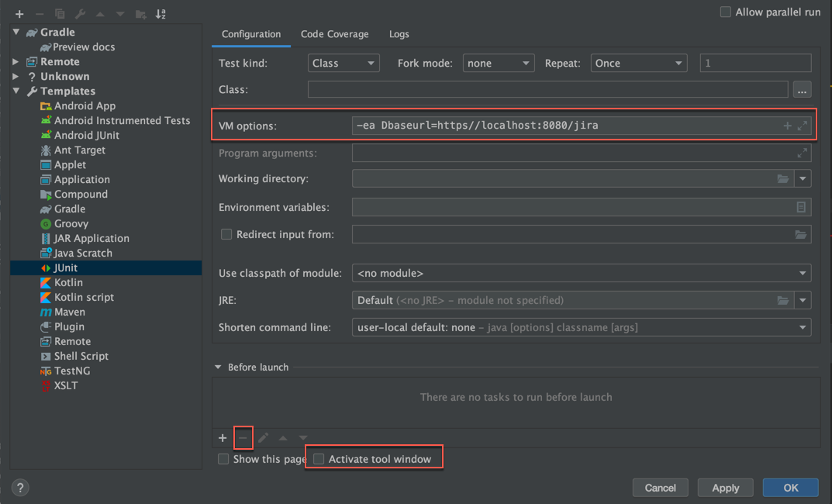Check the Redirect input from option
This screenshot has height=504, width=832.
[226, 234]
